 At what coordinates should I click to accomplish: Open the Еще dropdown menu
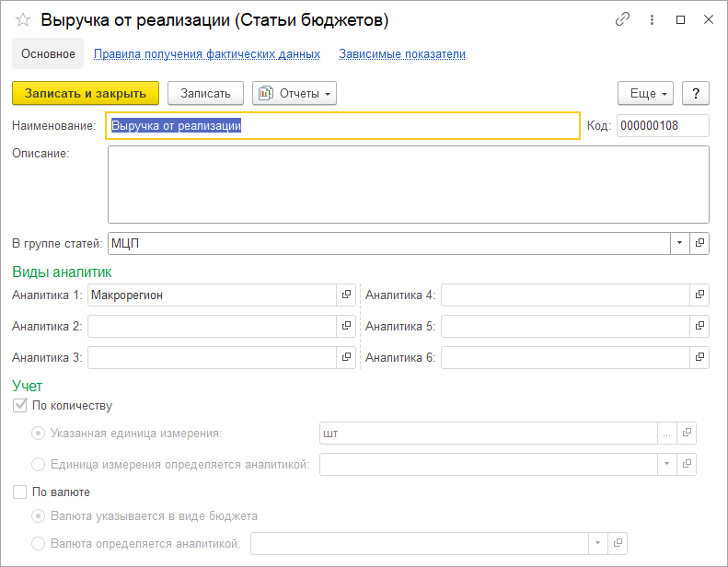(x=646, y=93)
